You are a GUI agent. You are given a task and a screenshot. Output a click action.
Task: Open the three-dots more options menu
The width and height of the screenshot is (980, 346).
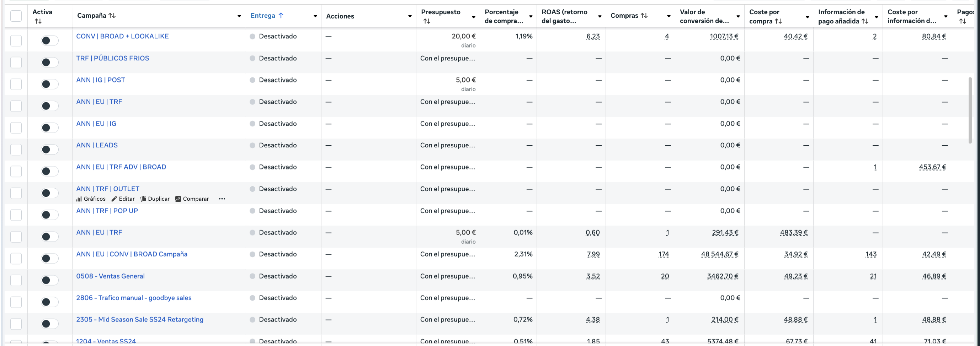222,199
